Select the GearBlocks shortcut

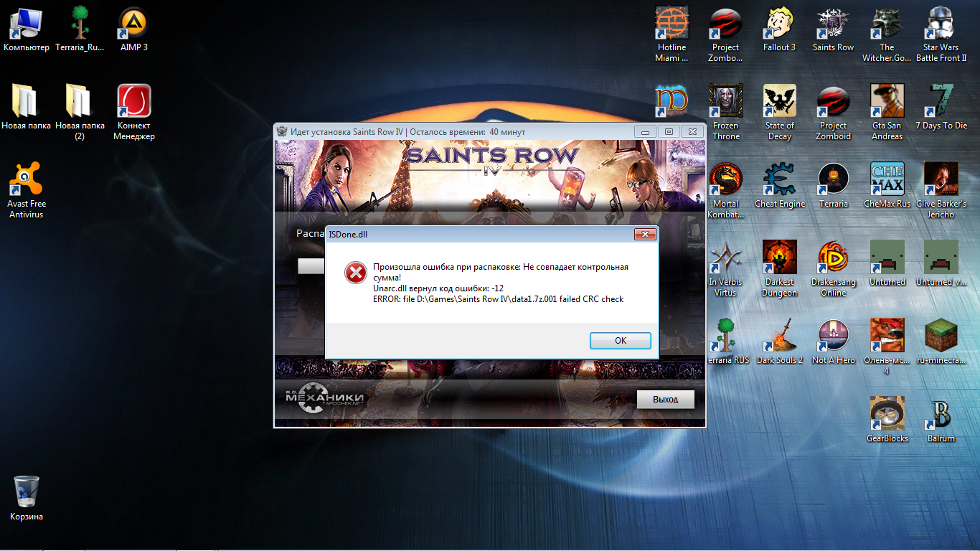(887, 420)
